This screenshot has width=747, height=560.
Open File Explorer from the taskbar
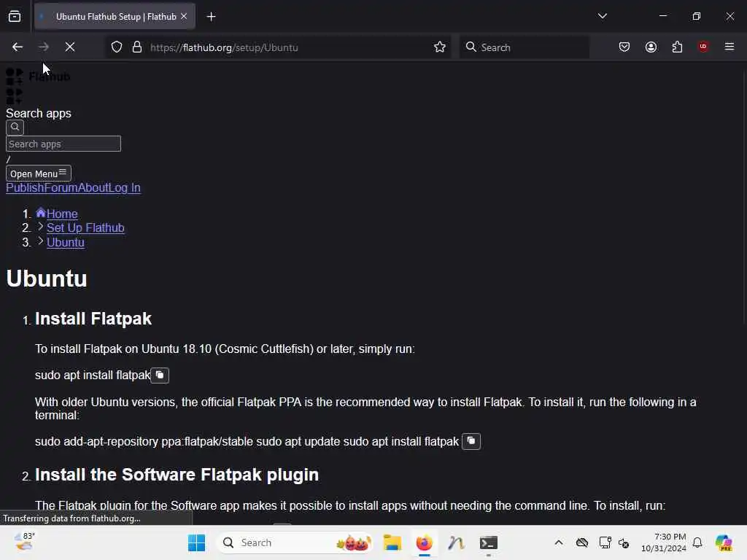(392, 542)
